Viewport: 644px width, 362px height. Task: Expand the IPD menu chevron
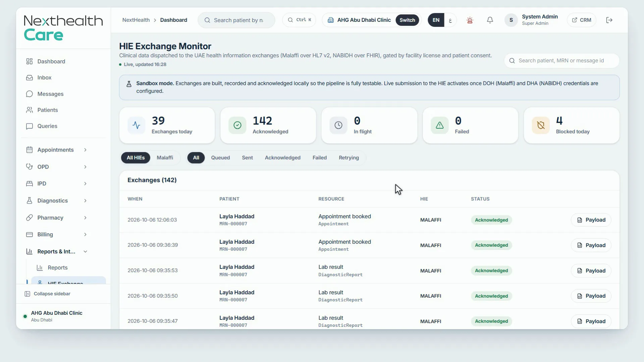click(x=85, y=184)
